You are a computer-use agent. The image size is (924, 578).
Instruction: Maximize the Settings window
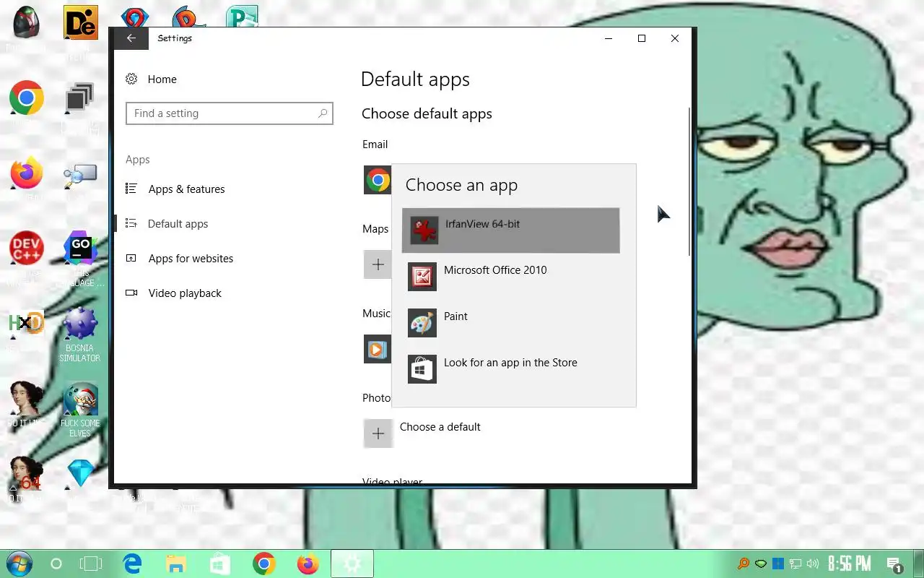[642, 38]
